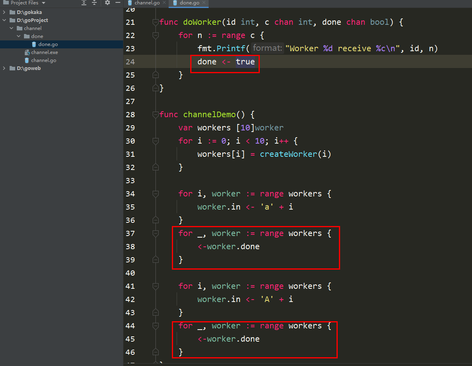Click the Expand All icon in project panel
This screenshot has height=366, width=472.
(x=84, y=3)
